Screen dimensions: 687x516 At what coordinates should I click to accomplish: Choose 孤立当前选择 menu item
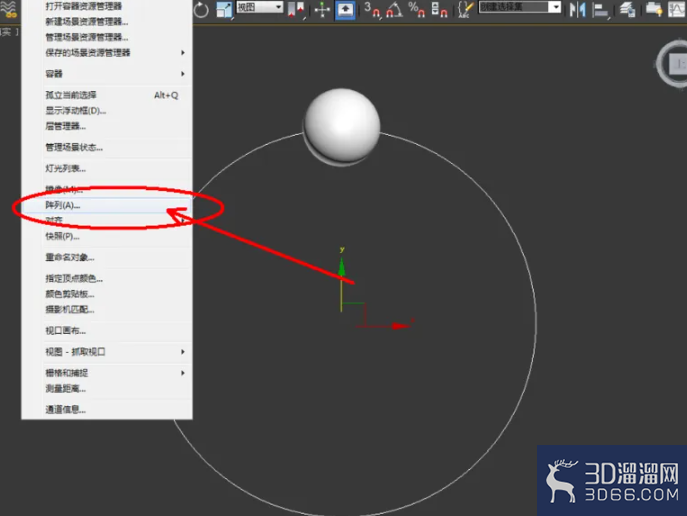[x=107, y=95]
